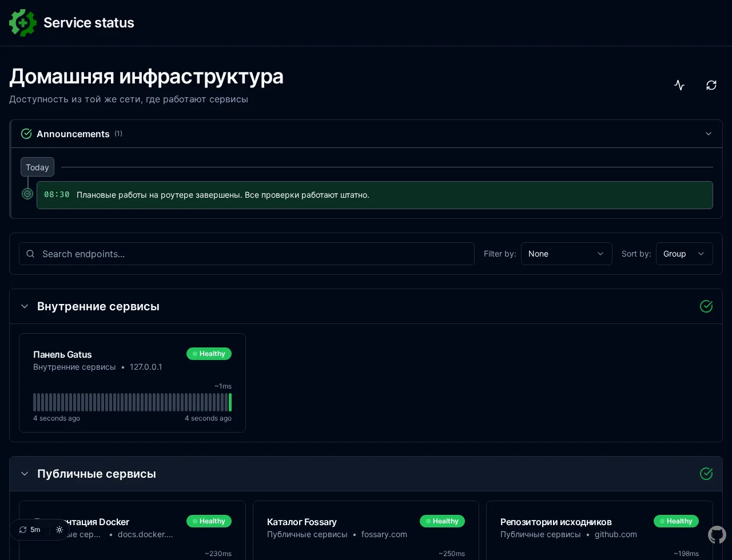Click the Service status header title
Viewport: 732px width, 560px height.
(x=89, y=23)
